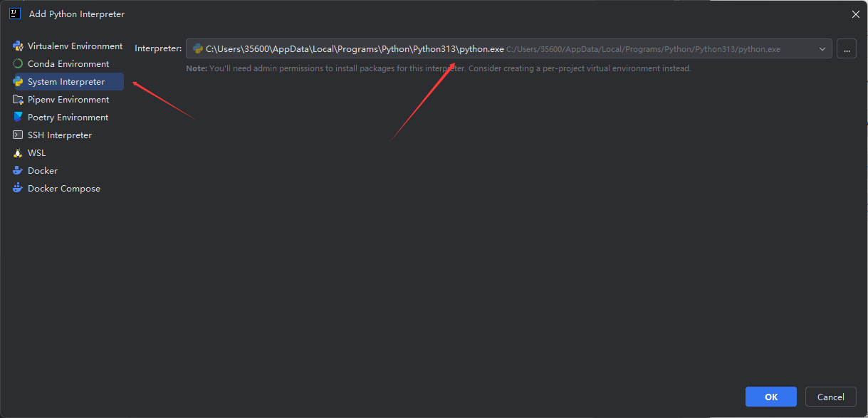Click the Docker Compose icon
The image size is (868, 418).
[18, 189]
